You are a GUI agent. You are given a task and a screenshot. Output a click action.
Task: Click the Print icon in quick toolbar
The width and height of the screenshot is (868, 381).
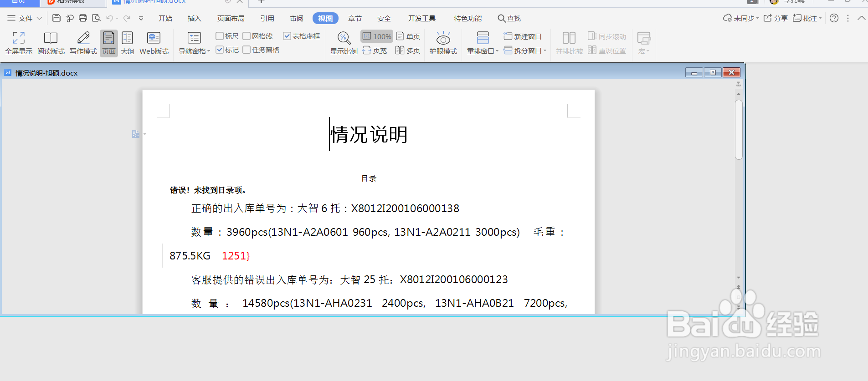coord(83,18)
